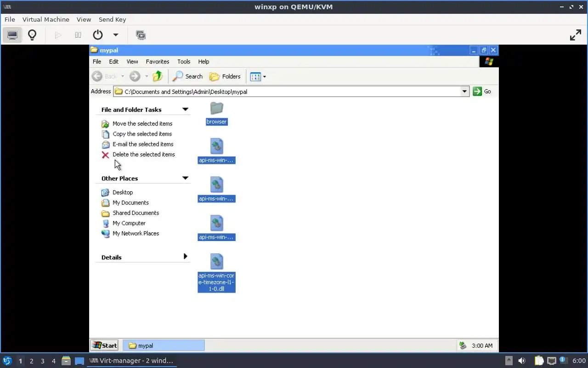The image size is (588, 368).
Task: Open the Back history dropdown arrow
Action: 122,76
